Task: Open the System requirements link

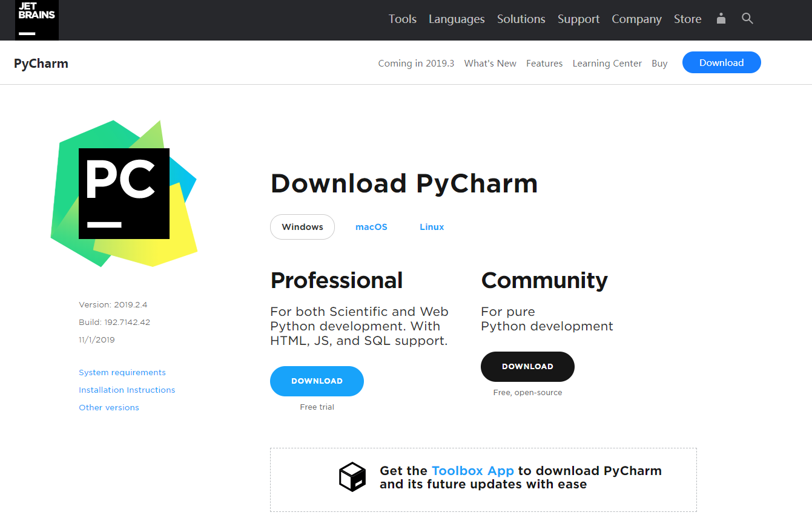Action: click(122, 372)
